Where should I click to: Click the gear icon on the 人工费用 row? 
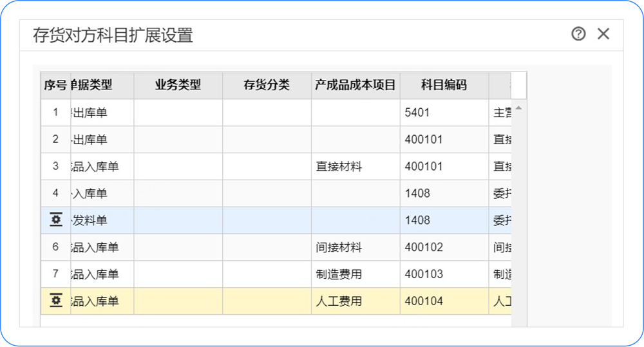click(56, 301)
